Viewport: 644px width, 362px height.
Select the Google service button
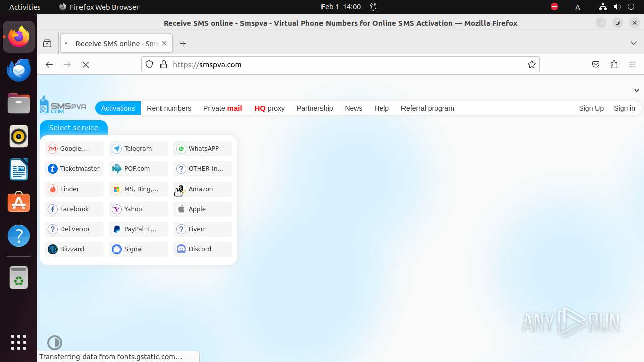pyautogui.click(x=74, y=149)
